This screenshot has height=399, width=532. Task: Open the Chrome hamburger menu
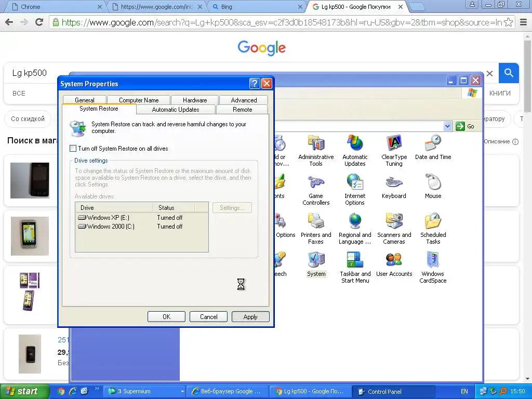pyautogui.click(x=523, y=22)
